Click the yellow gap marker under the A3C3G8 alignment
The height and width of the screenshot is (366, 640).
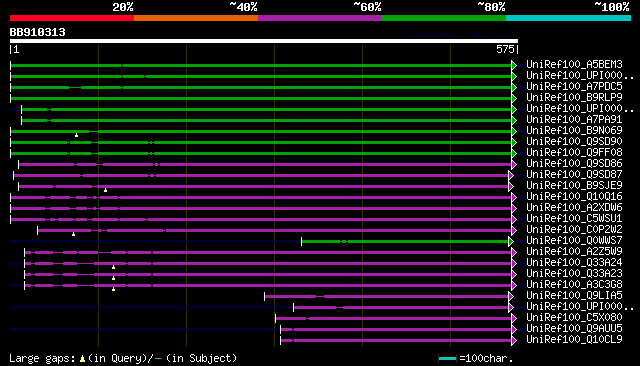point(113,289)
